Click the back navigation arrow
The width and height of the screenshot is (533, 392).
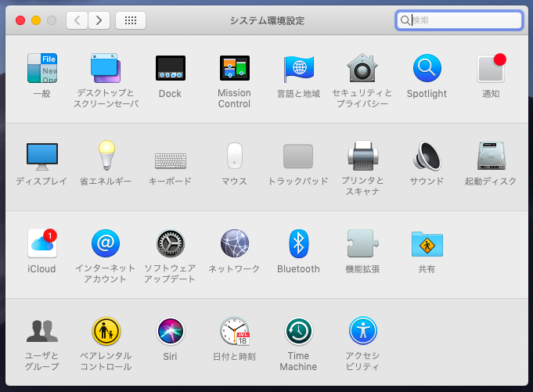tap(77, 20)
